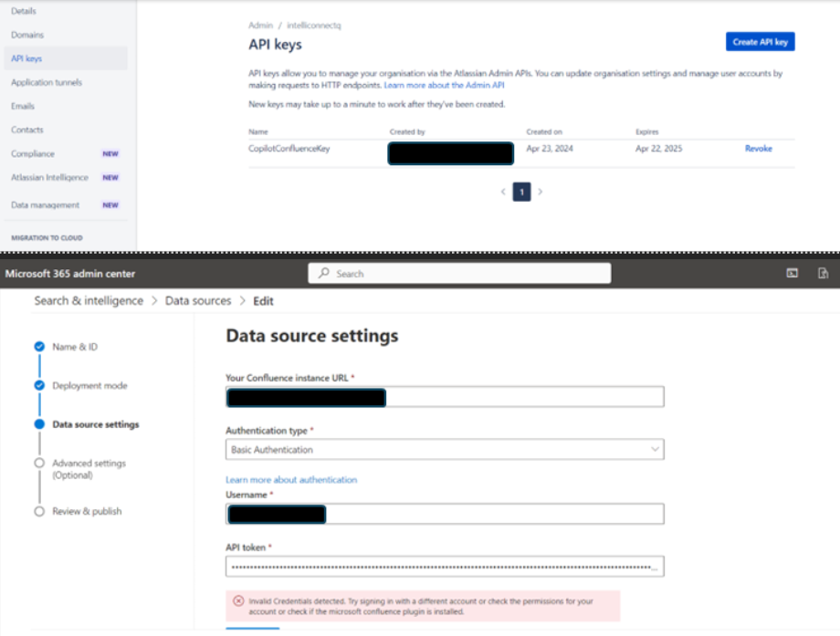Select the Review & publish step circle

(x=38, y=511)
